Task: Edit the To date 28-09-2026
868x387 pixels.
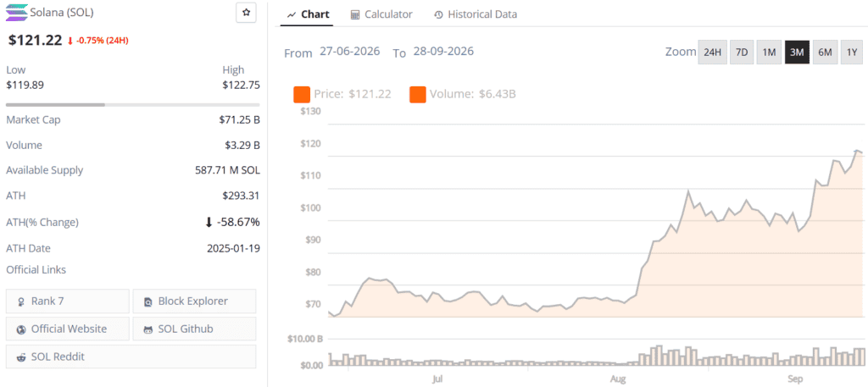Action: pos(443,52)
